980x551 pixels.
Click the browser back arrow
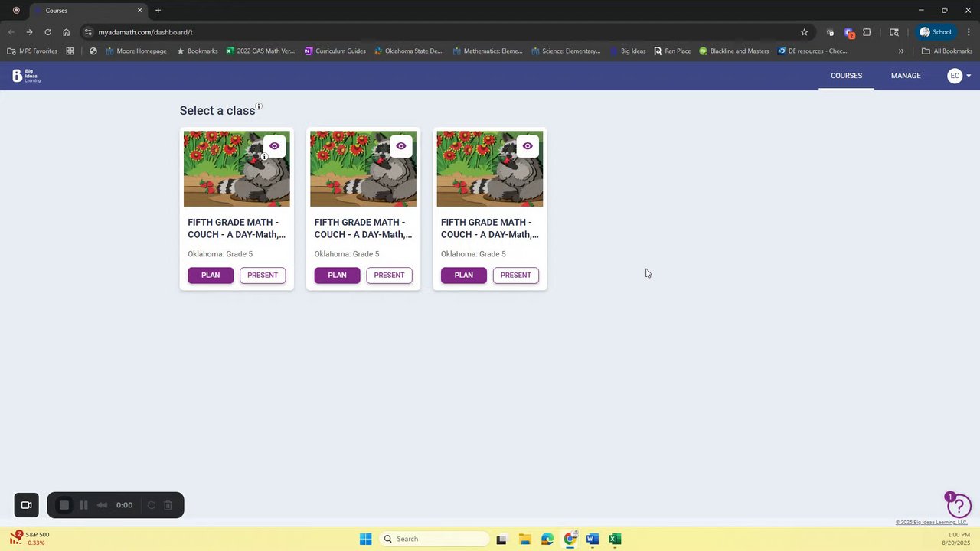[11, 32]
